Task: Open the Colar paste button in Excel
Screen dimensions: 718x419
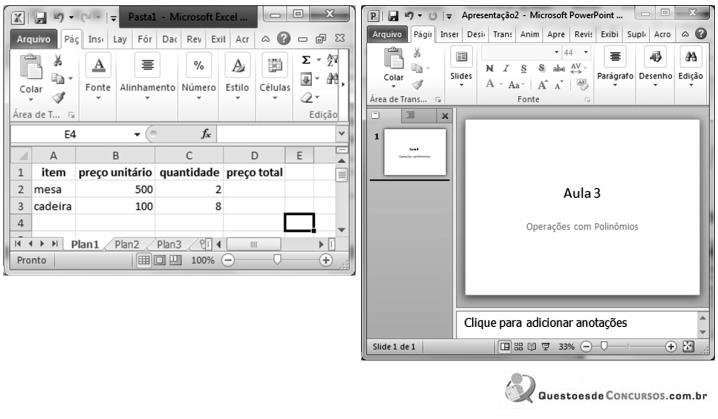Action: pos(31,76)
